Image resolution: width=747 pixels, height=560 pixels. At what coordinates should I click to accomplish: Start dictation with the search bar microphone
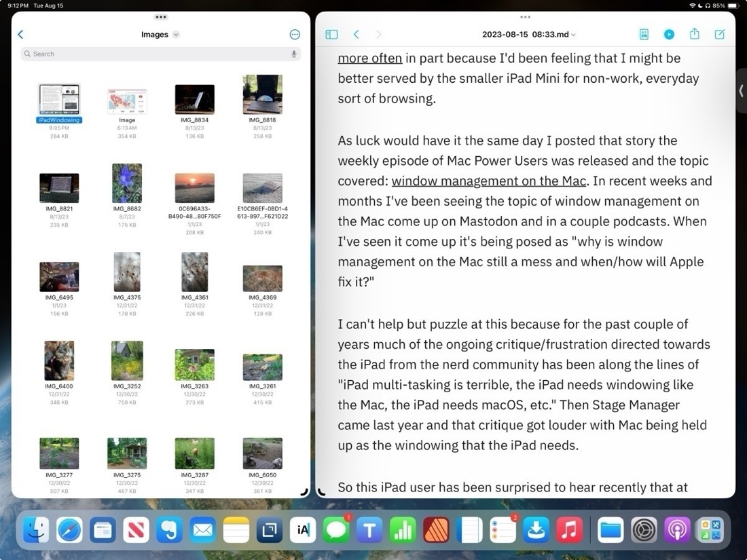click(x=293, y=54)
